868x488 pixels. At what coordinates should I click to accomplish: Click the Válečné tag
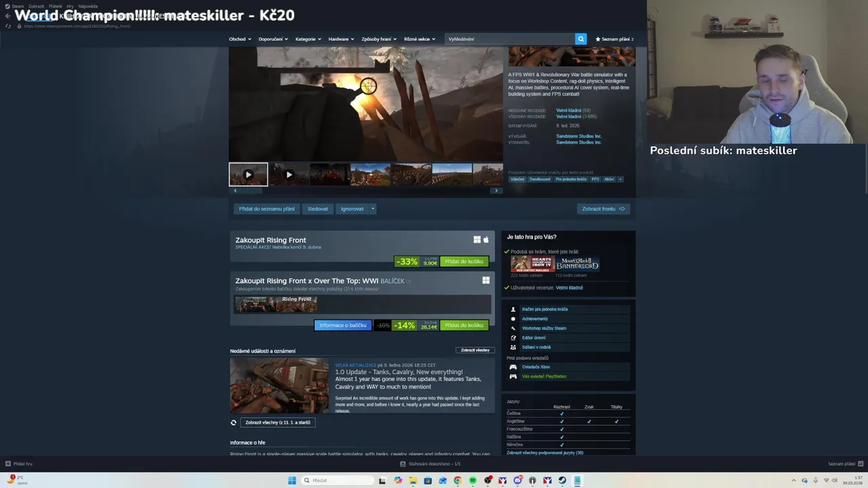pos(517,180)
